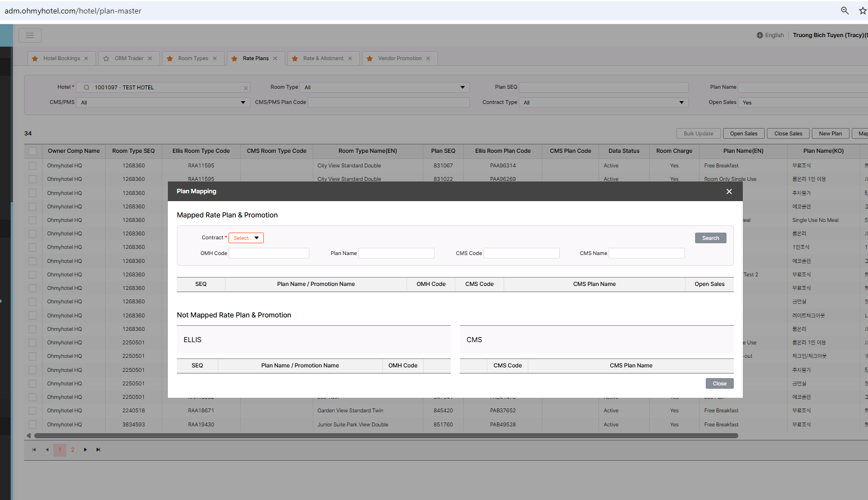The image size is (868, 500).
Task: Toggle the select-all checkbox in table header
Action: pos(33,151)
